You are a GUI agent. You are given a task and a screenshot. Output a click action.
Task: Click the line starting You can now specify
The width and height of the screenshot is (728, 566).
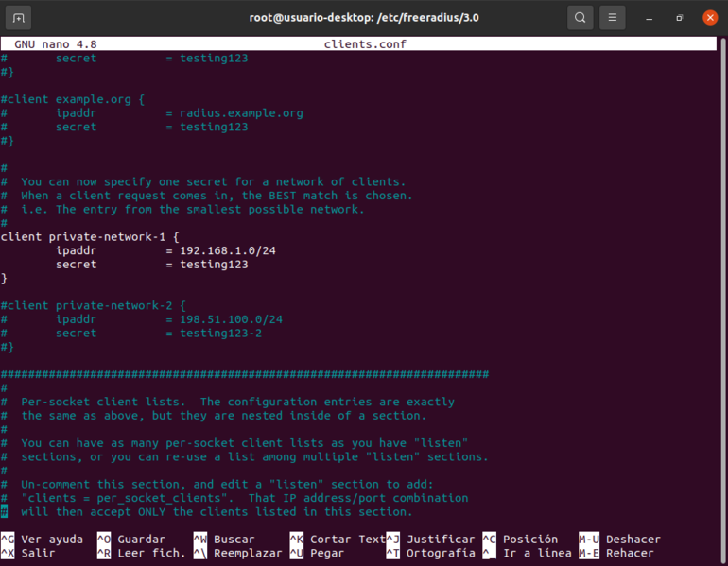click(x=203, y=181)
